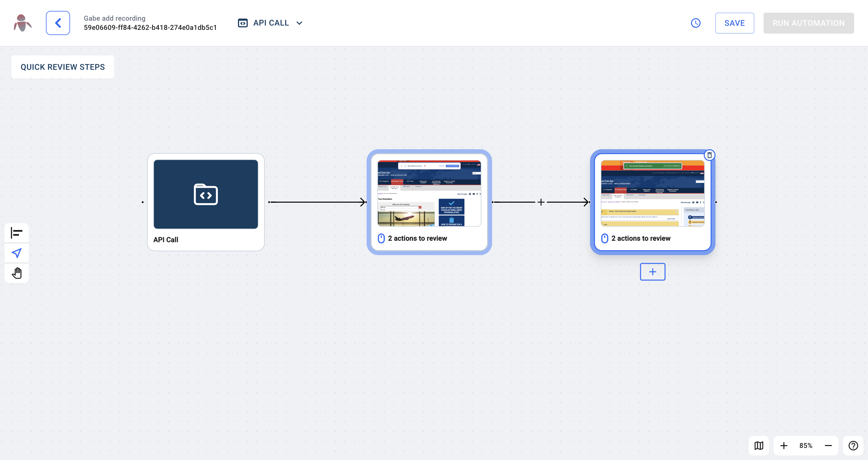Zoom out with the minus icon

click(x=828, y=446)
